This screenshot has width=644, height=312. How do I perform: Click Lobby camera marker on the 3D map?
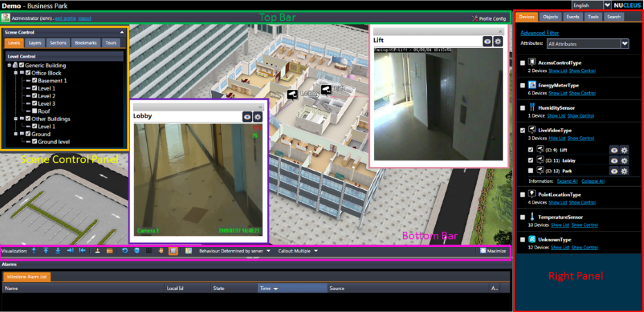292,94
